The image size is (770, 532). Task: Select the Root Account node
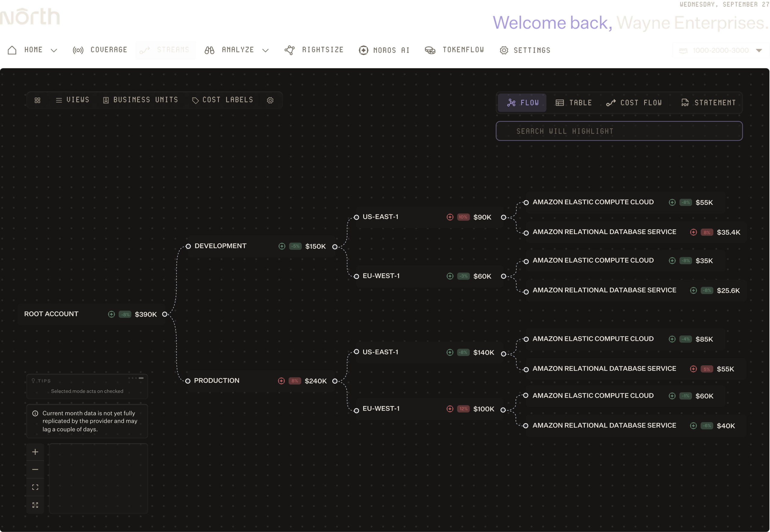pyautogui.click(x=91, y=314)
